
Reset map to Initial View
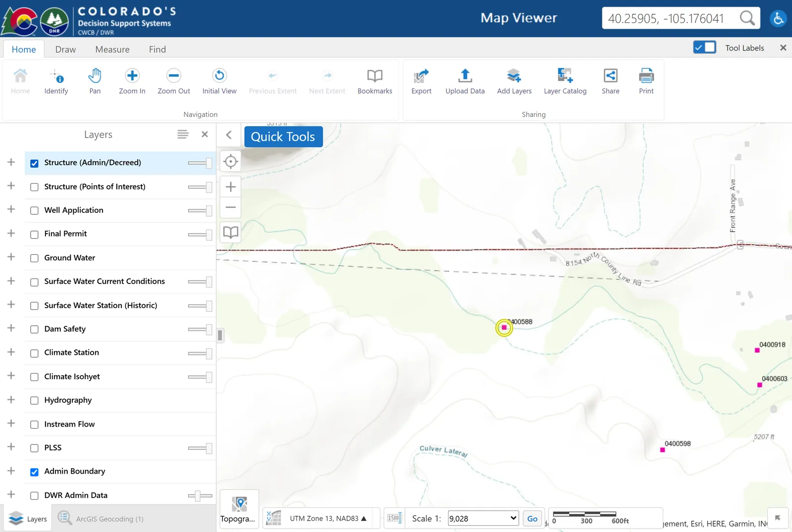tap(219, 82)
